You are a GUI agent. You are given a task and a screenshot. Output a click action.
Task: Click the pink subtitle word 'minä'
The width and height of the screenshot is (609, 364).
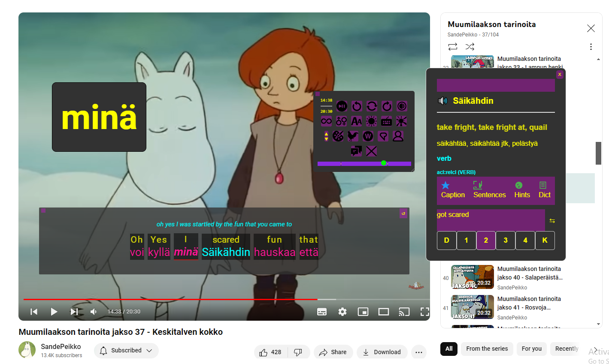coord(186,252)
